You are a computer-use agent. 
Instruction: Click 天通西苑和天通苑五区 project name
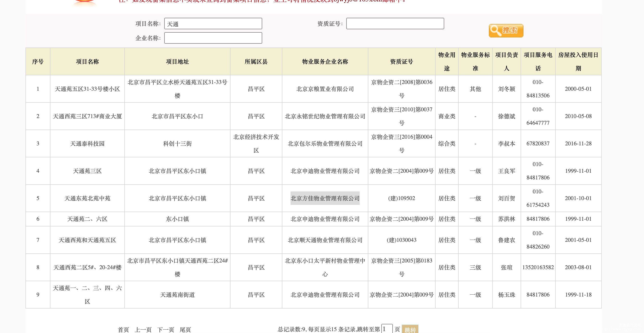[x=87, y=240]
